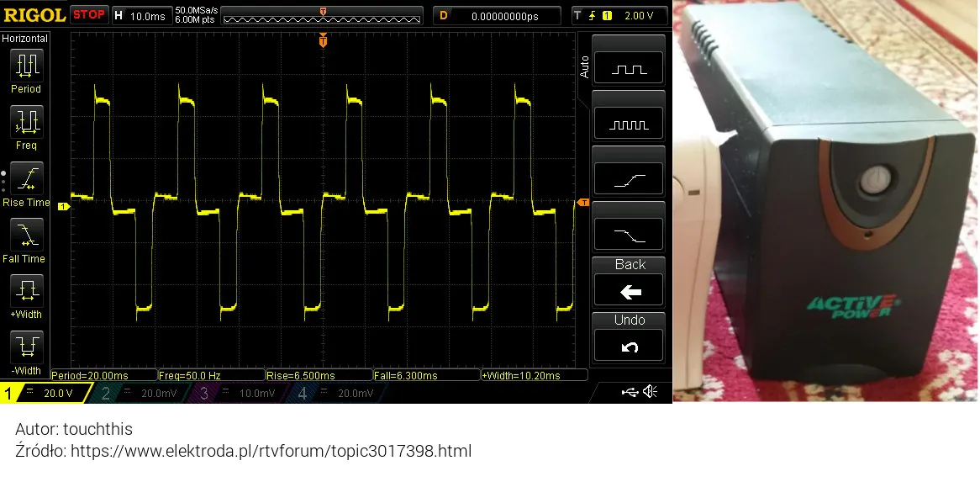Pick the multi-cycle auto waveform option
This screenshot has width=980, height=503.
pos(629,124)
